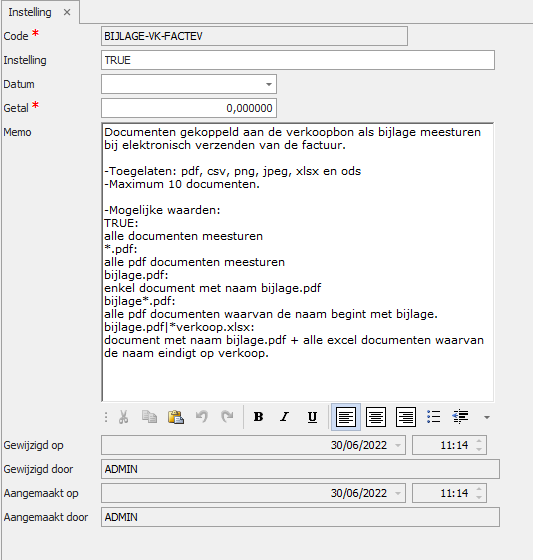Click the Code field BIJLAGE-VK-FACTEV
This screenshot has height=560, width=533.
coord(254,36)
